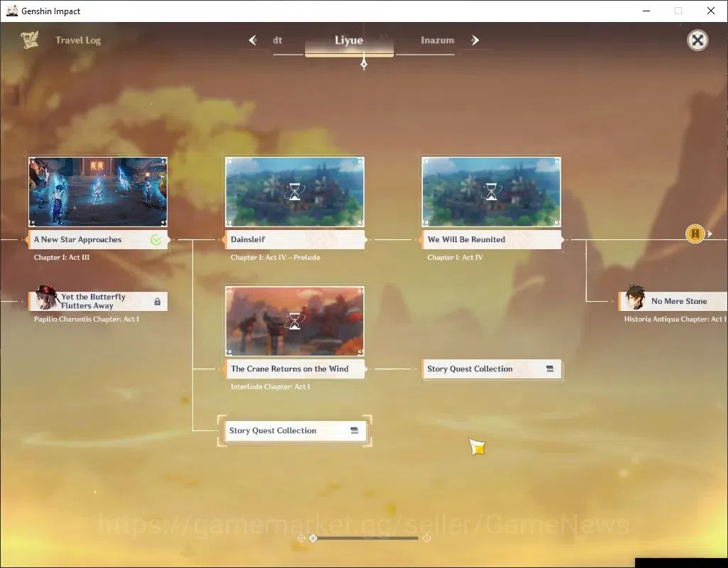Click the Travel Log scroll icon

coord(30,40)
